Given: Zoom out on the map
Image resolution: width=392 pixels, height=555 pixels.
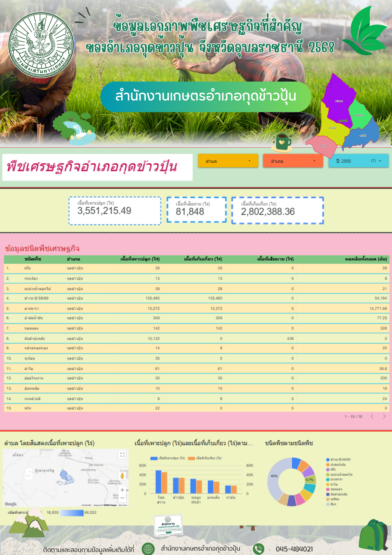Looking at the screenshot, I should coord(122,498).
